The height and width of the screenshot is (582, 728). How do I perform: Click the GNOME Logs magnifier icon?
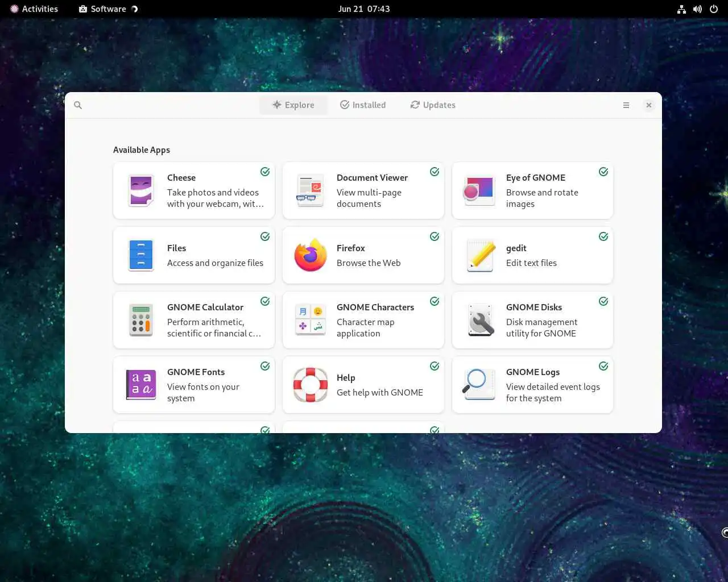point(478,384)
